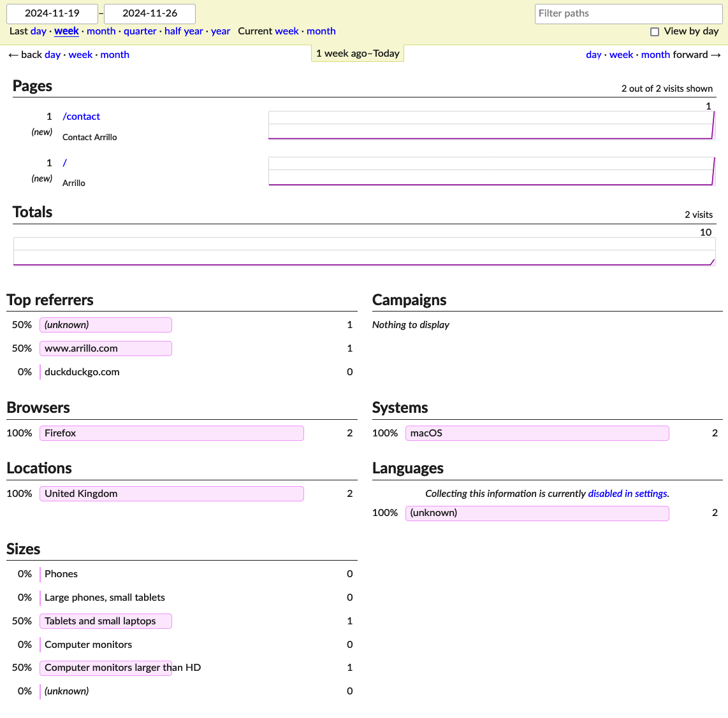Select the Last month view
The height and width of the screenshot is (718, 728).
click(101, 31)
